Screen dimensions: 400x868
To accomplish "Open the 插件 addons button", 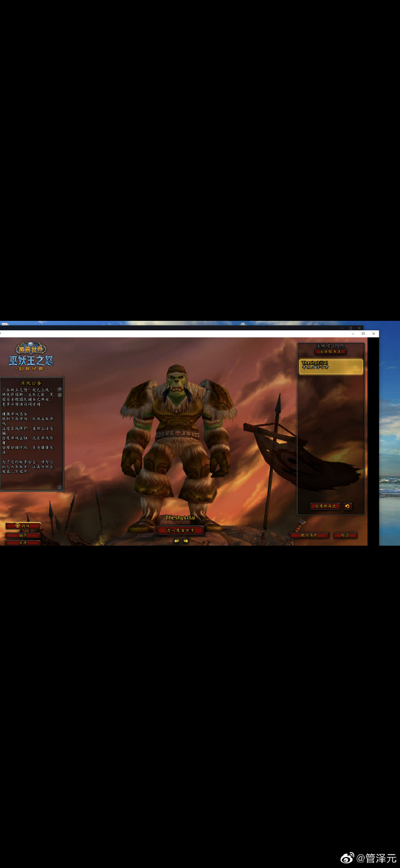I will [23, 535].
